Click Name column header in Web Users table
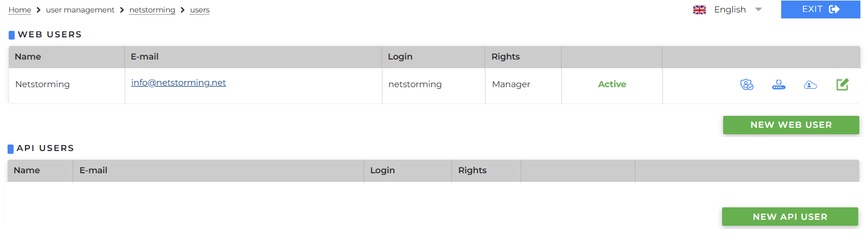 (x=28, y=57)
